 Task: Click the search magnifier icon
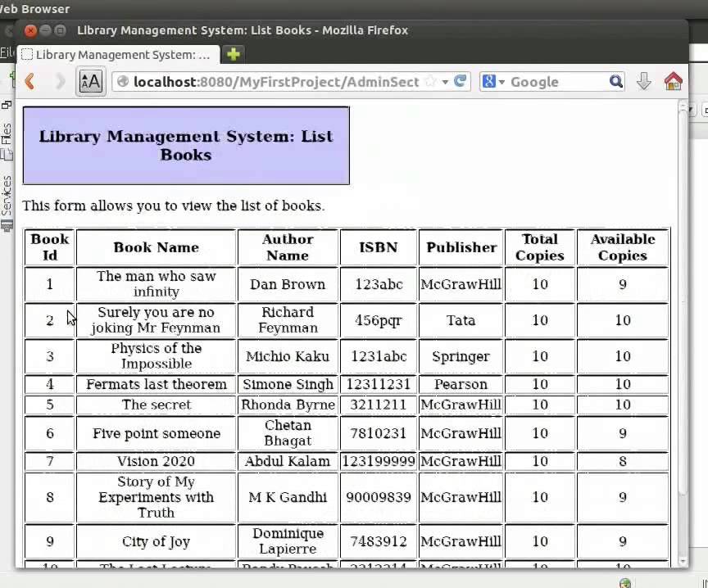pyautogui.click(x=616, y=82)
